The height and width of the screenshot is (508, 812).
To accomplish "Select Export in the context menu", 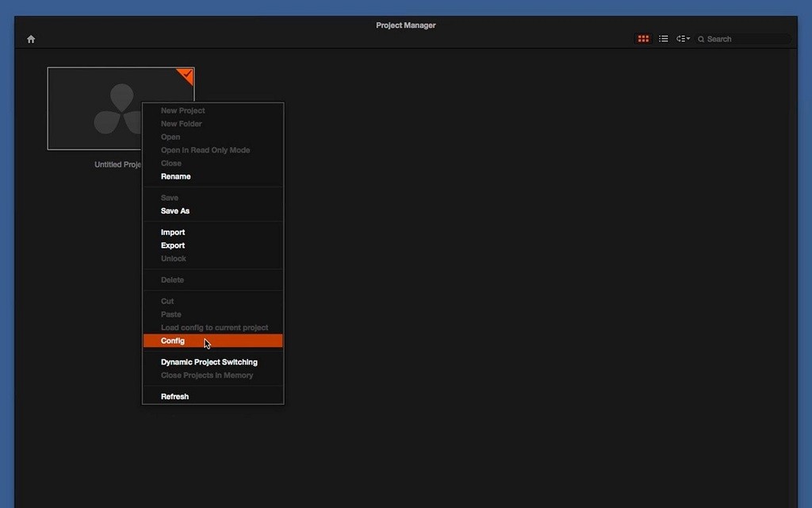I will [213, 246].
